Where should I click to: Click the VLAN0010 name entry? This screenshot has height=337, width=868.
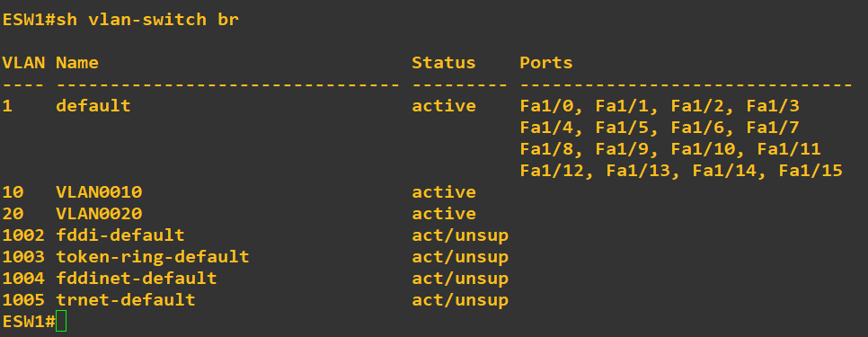click(x=99, y=192)
